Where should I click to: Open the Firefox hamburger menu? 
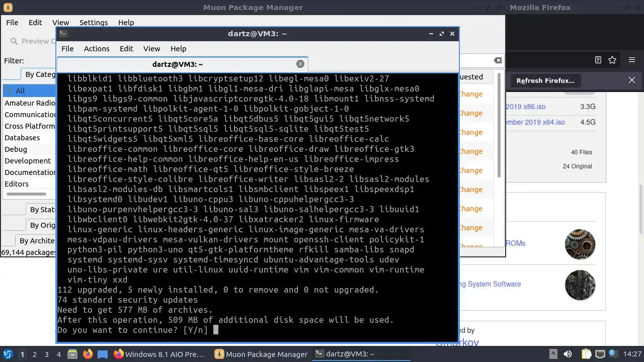(632, 60)
